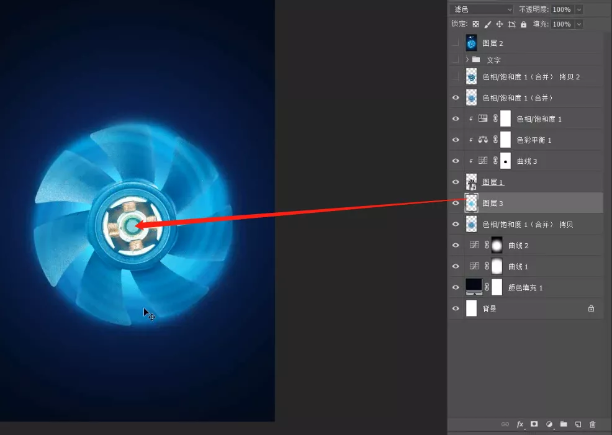
Task: Select the 曲线 2 layer mask thumbnail
Action: [x=497, y=245]
